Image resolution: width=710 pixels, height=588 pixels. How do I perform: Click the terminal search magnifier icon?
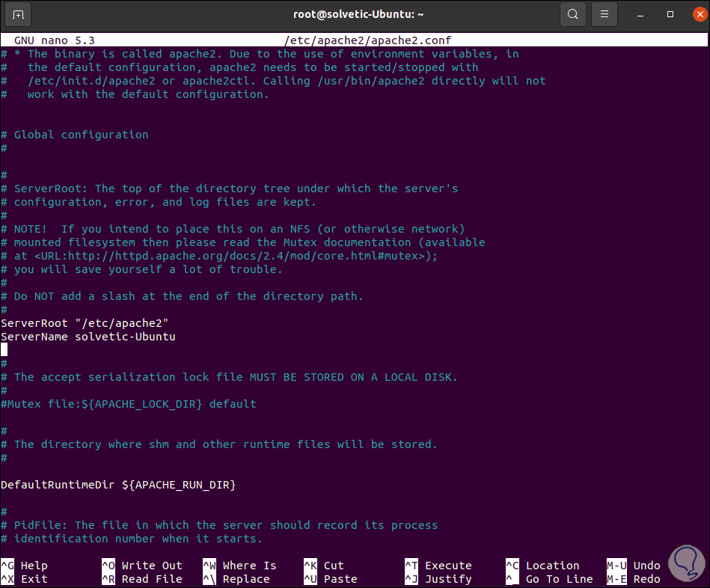click(x=573, y=14)
